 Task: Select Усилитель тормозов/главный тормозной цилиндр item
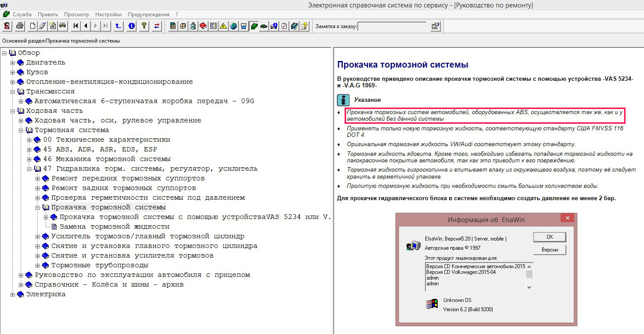[x=148, y=237]
